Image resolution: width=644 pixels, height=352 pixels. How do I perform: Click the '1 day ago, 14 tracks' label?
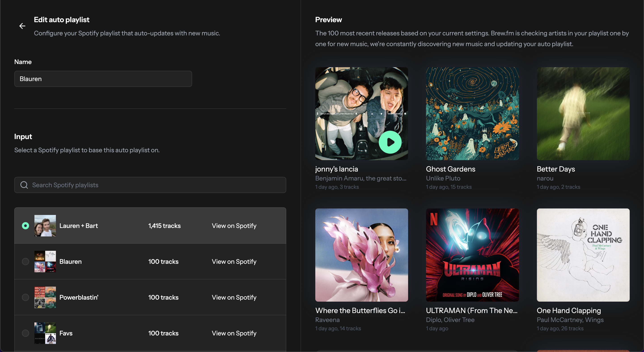tap(338, 328)
